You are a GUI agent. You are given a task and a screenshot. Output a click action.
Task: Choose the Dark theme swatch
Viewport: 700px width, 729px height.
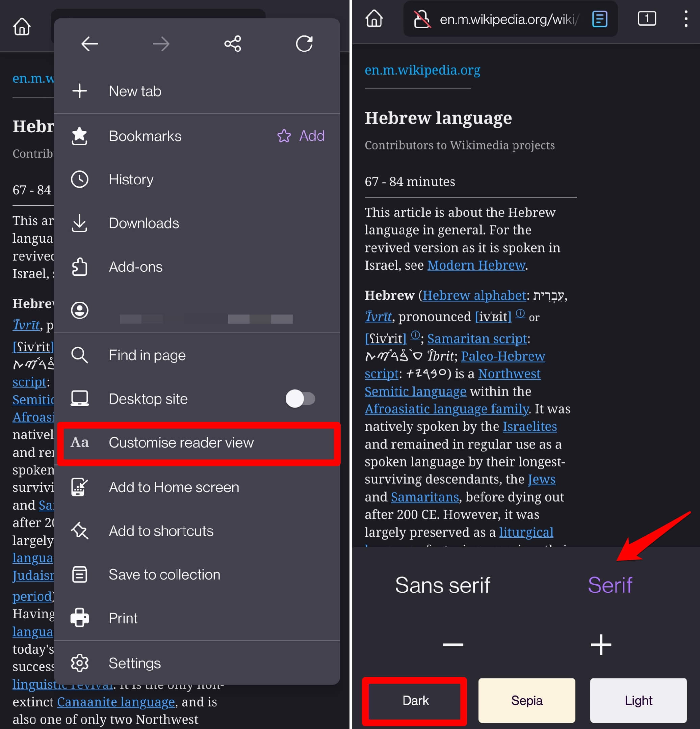point(415,701)
